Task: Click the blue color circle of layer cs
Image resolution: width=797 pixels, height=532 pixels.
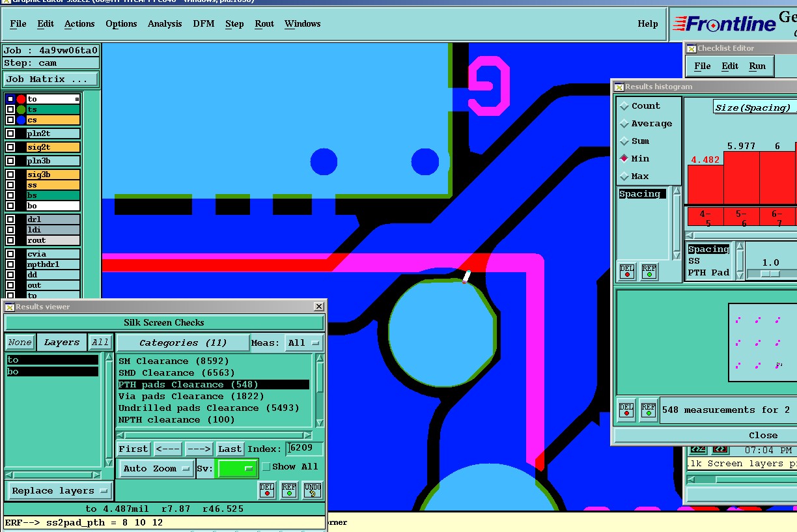Action: coord(21,120)
